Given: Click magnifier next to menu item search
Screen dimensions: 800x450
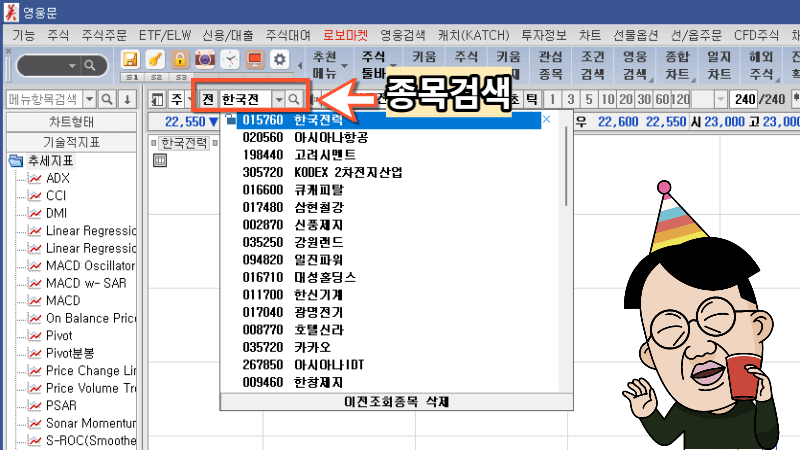Looking at the screenshot, I should [107, 99].
